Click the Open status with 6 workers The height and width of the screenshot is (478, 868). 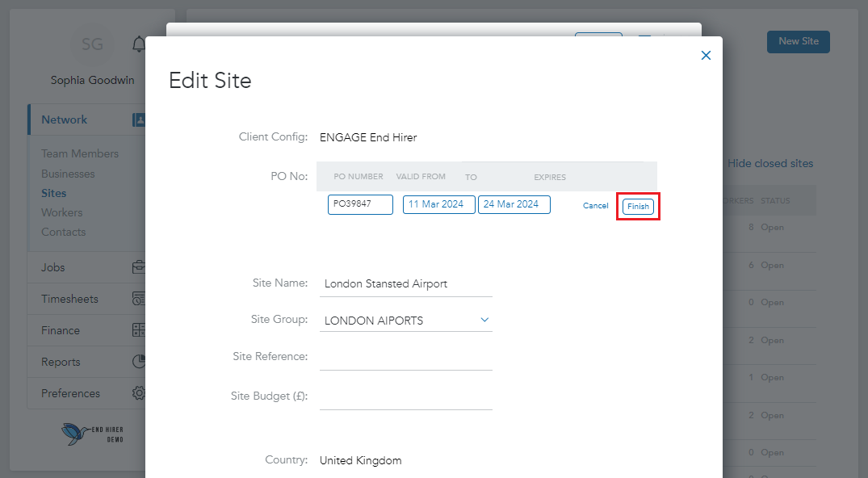point(772,266)
